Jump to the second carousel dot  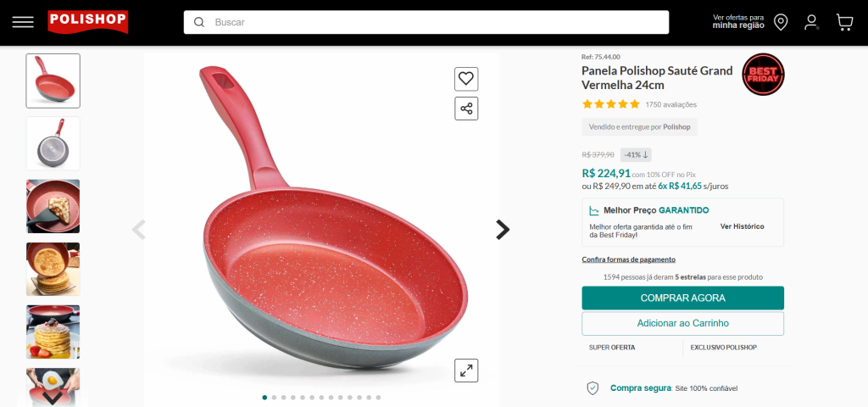274,397
